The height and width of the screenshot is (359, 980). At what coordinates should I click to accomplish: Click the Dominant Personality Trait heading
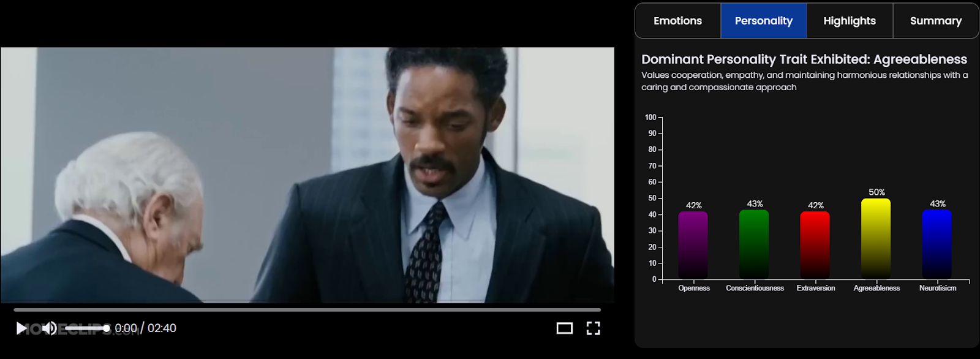pos(804,59)
